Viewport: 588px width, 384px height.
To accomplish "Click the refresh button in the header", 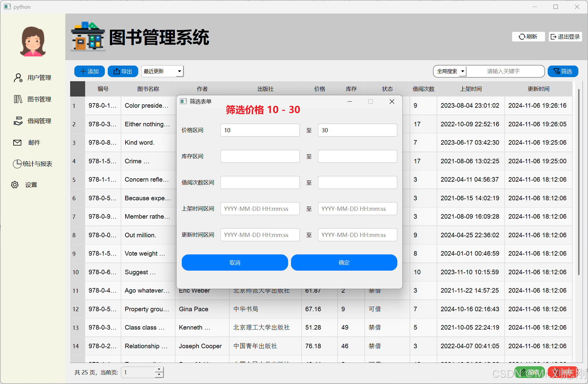I will click(x=528, y=37).
